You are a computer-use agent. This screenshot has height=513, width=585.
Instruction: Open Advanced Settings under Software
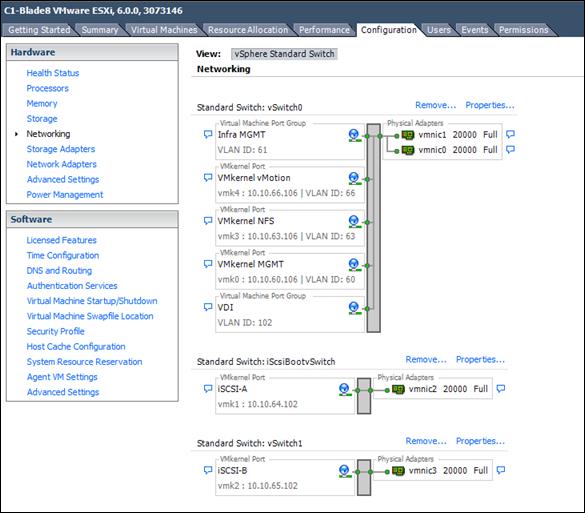tap(63, 392)
